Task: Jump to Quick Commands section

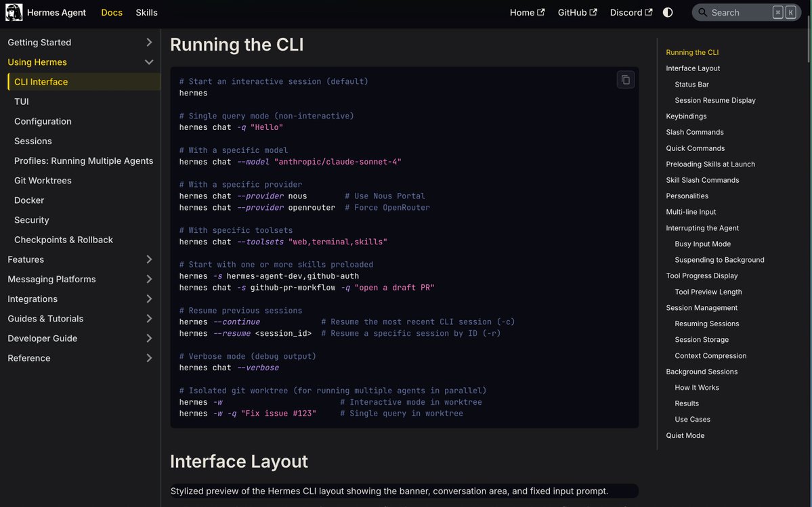Action: (x=696, y=148)
